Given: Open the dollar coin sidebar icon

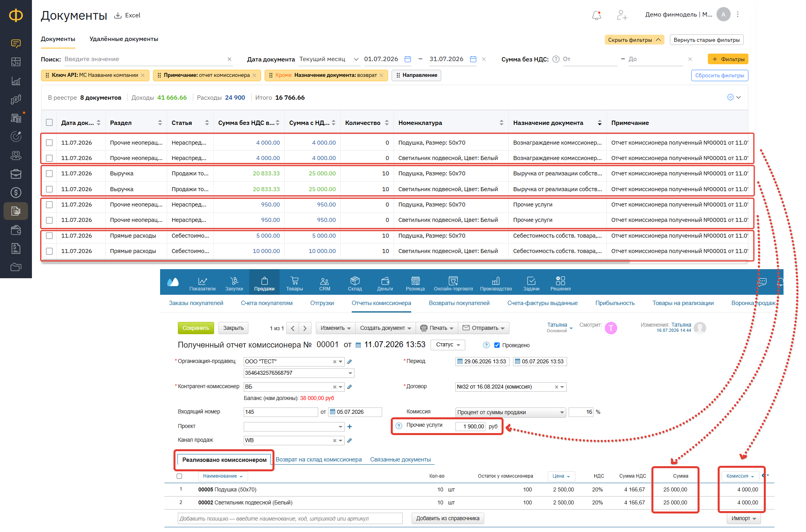Looking at the screenshot, I should (16, 192).
